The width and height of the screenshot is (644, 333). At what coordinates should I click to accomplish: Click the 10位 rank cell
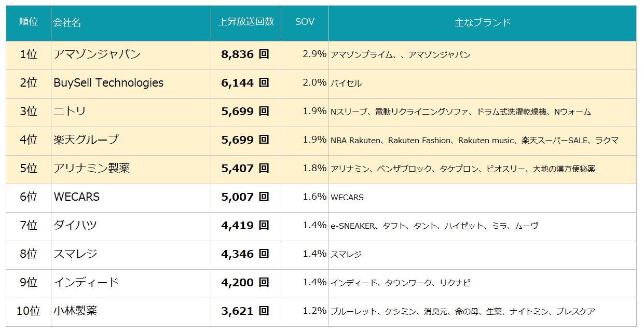pos(29,311)
